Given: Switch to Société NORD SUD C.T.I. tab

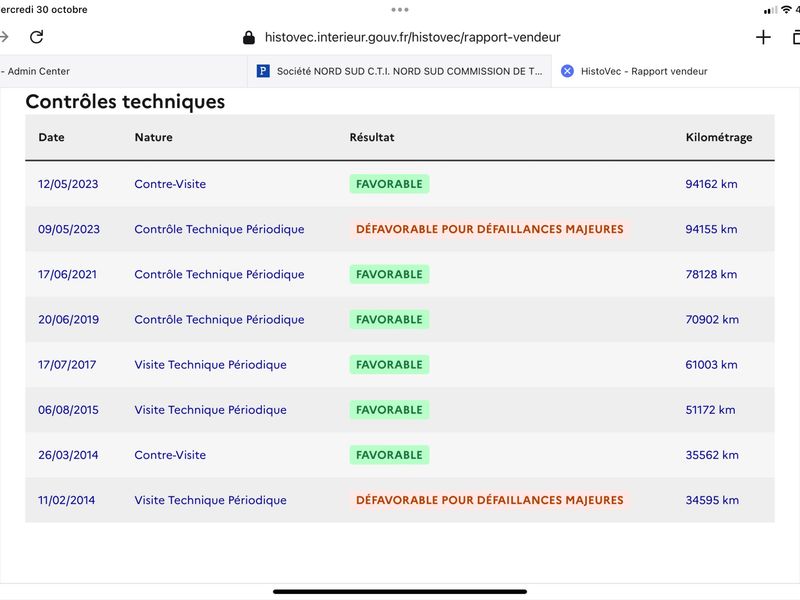Looking at the screenshot, I should (x=399, y=71).
